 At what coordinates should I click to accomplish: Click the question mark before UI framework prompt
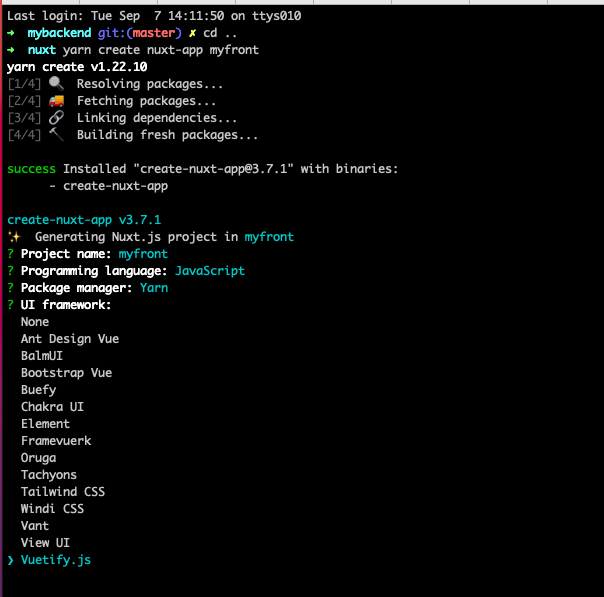click(10, 305)
